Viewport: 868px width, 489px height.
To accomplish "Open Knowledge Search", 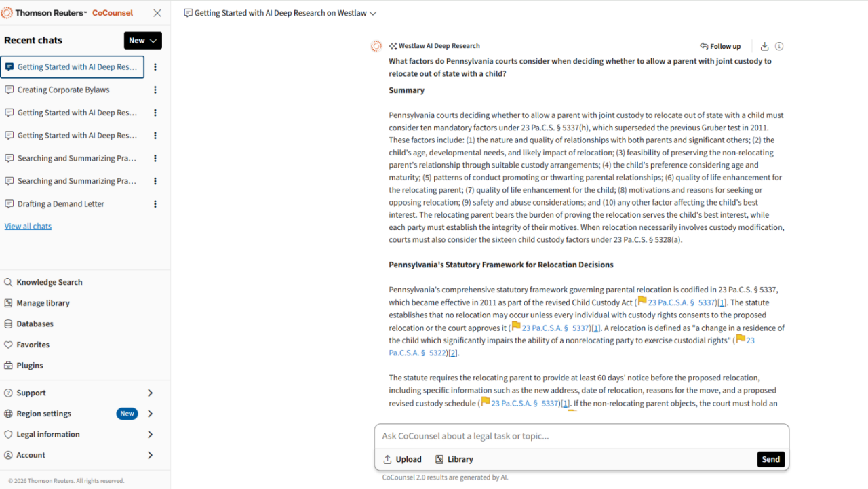I will click(49, 283).
